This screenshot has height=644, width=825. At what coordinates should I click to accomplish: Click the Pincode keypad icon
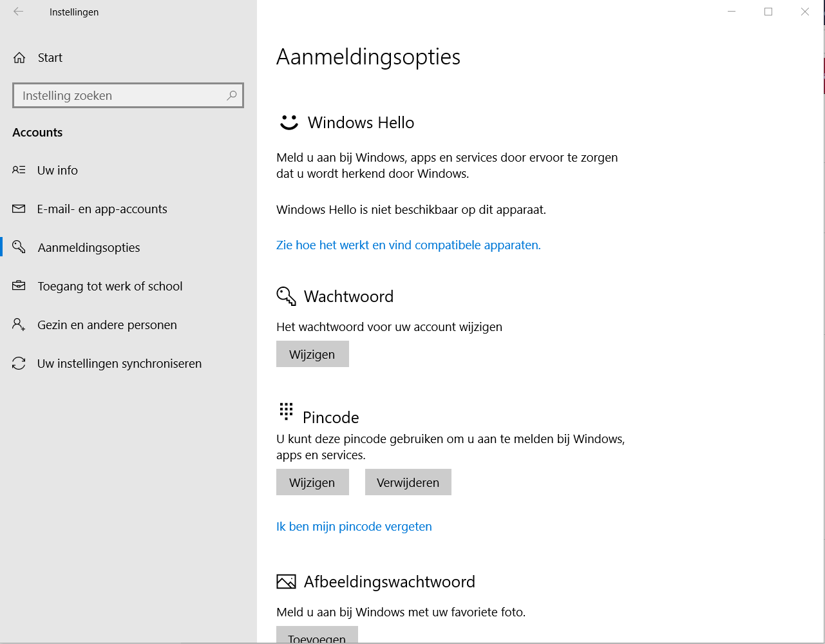(286, 411)
